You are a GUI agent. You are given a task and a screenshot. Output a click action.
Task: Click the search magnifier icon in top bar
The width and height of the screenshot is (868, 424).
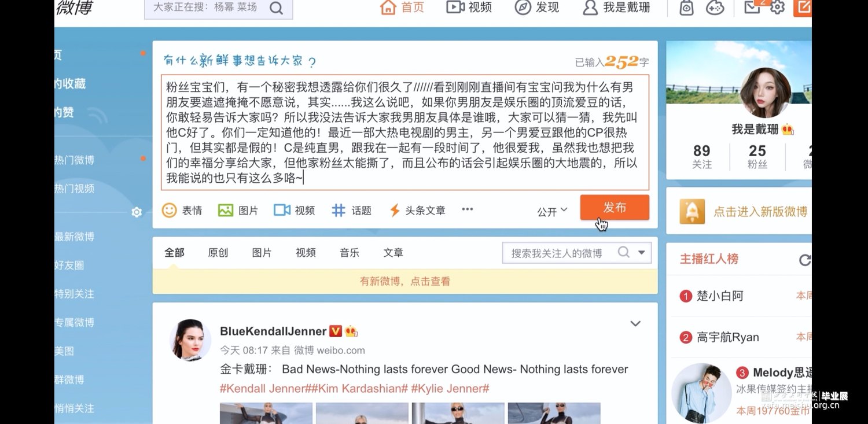(277, 8)
